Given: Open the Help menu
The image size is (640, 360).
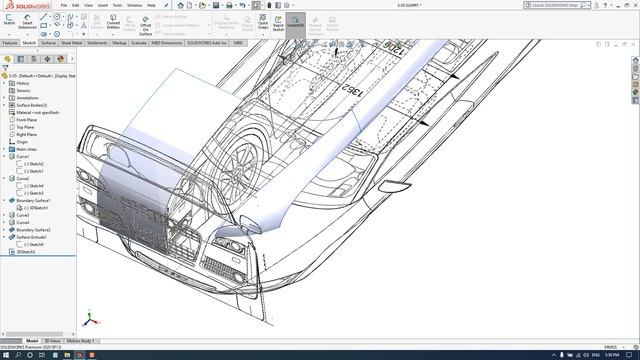Looking at the screenshot, I should pos(151,5).
